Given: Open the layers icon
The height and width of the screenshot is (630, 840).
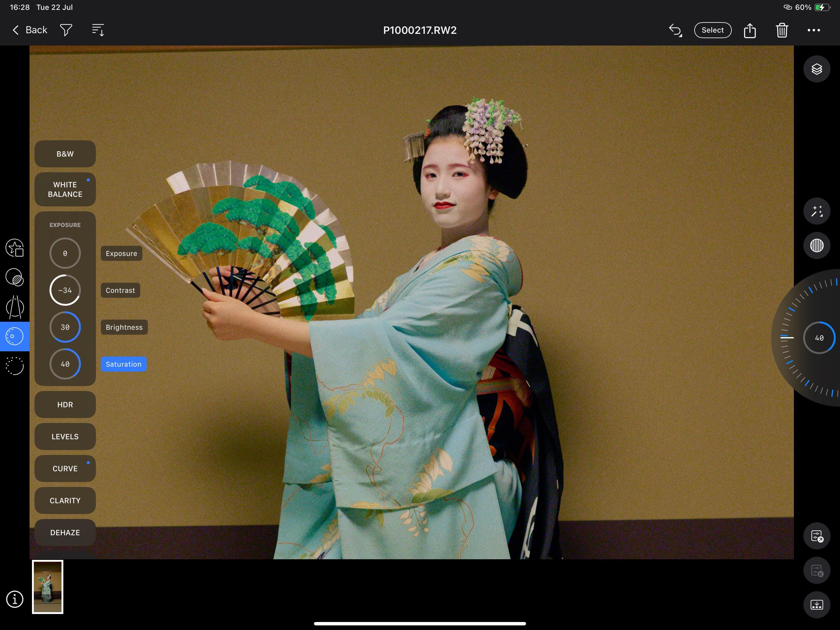Looking at the screenshot, I should click(x=817, y=69).
